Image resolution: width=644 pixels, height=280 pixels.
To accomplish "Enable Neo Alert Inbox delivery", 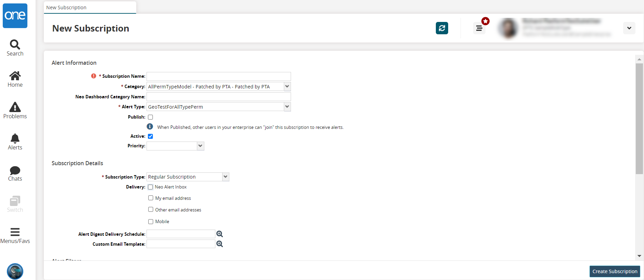I will 150,187.
